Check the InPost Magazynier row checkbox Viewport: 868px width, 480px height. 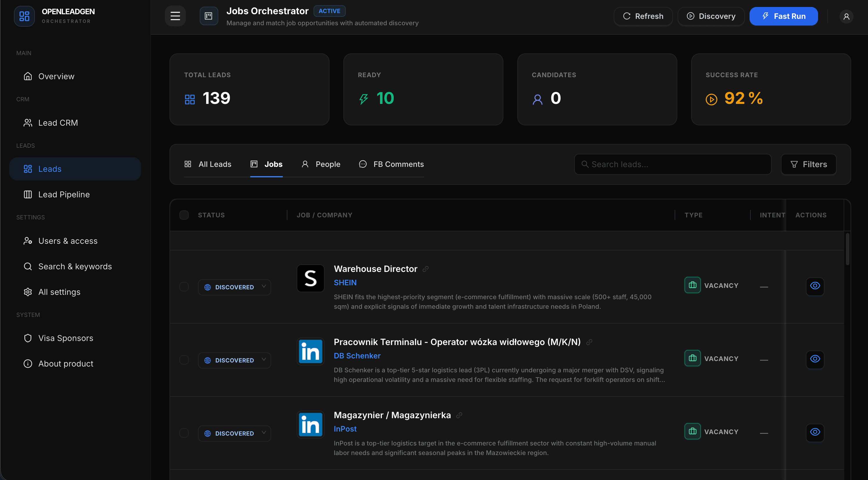[184, 433]
